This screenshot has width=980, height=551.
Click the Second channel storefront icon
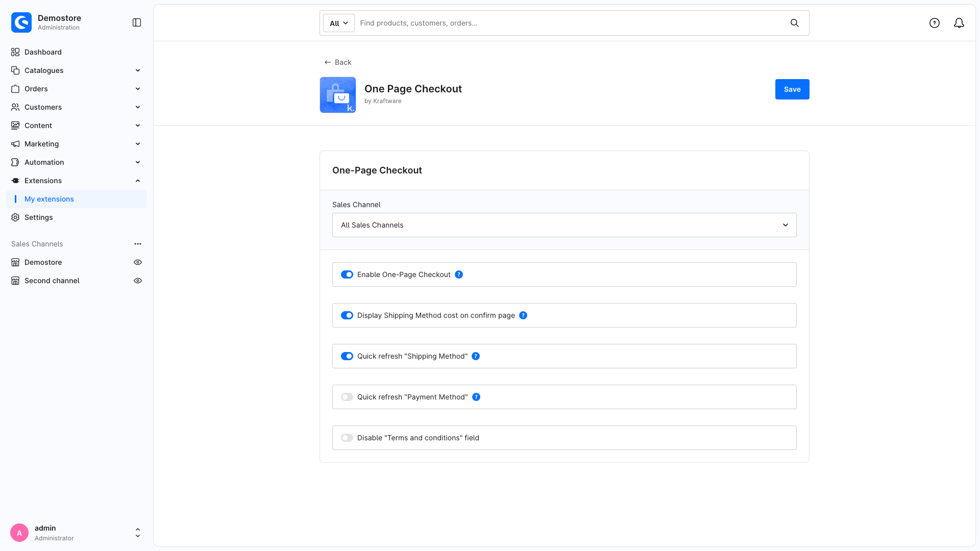[x=15, y=281]
